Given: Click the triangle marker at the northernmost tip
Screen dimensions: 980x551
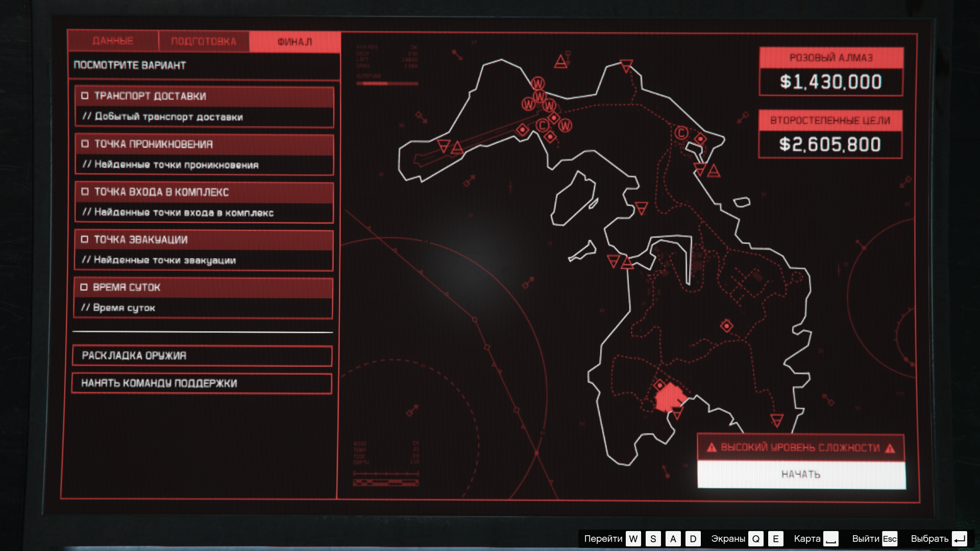Looking at the screenshot, I should pos(627,65).
